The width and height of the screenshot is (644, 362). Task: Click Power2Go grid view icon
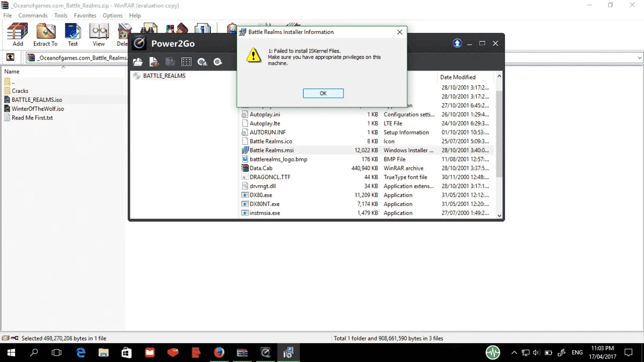[x=186, y=62]
